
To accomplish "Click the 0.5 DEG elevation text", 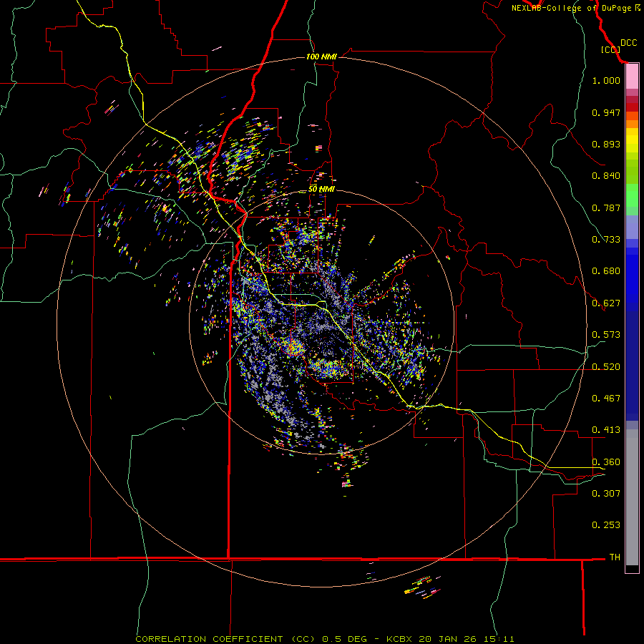I will 343,639.
